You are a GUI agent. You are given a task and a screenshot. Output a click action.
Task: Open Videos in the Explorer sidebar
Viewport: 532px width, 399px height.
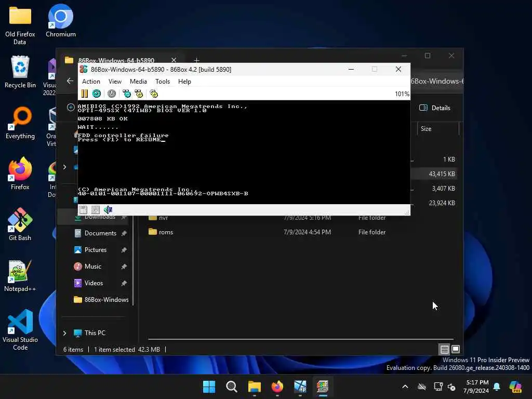(94, 283)
